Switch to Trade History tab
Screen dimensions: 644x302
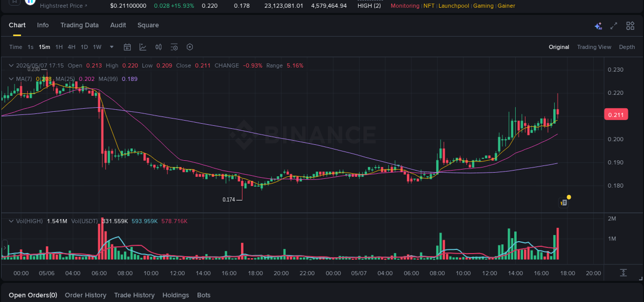tap(134, 295)
